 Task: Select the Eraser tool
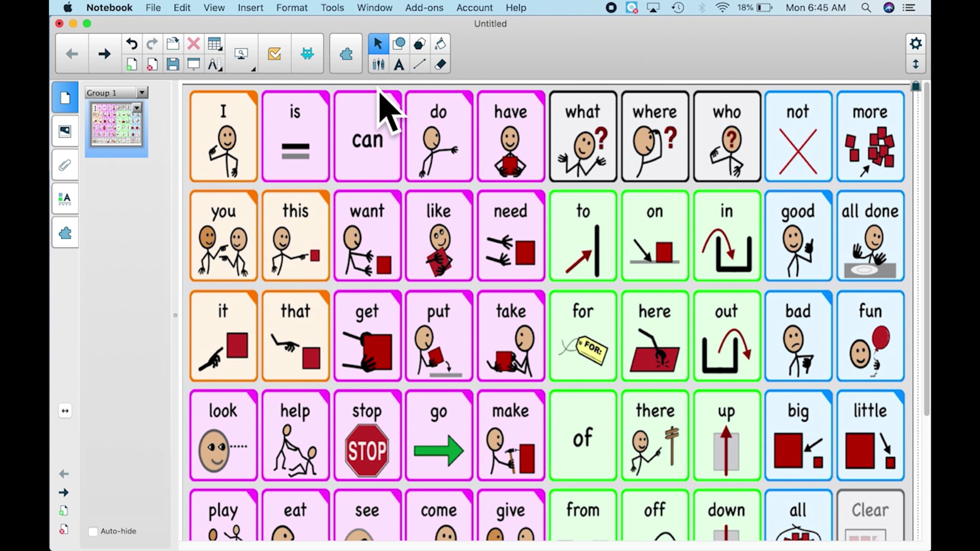click(x=440, y=64)
